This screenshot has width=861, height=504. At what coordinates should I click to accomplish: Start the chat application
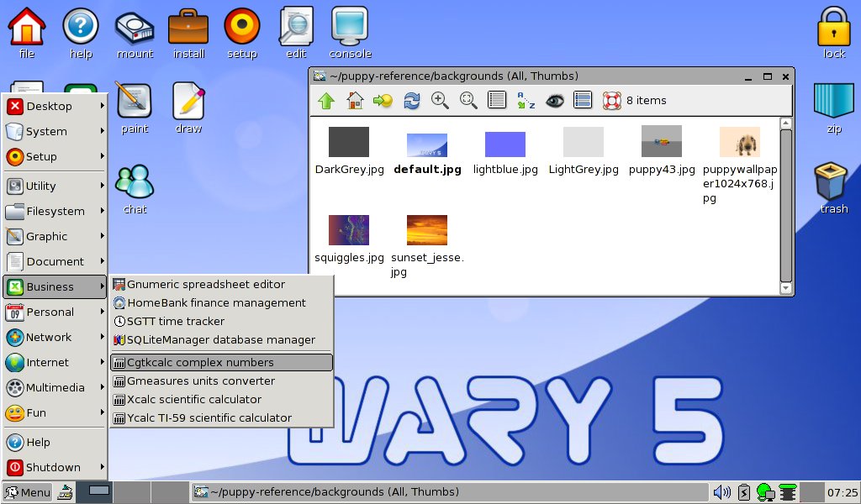click(x=134, y=181)
